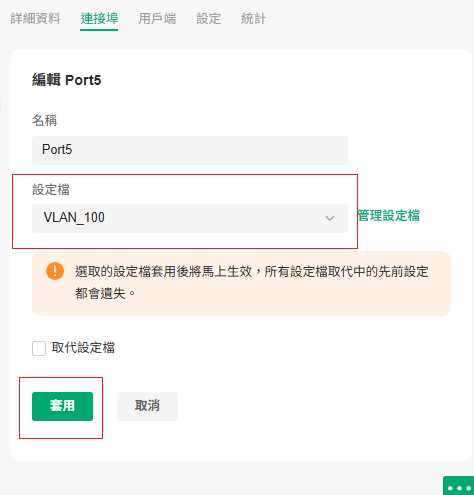Go to the 設定 tab

pyautogui.click(x=208, y=18)
